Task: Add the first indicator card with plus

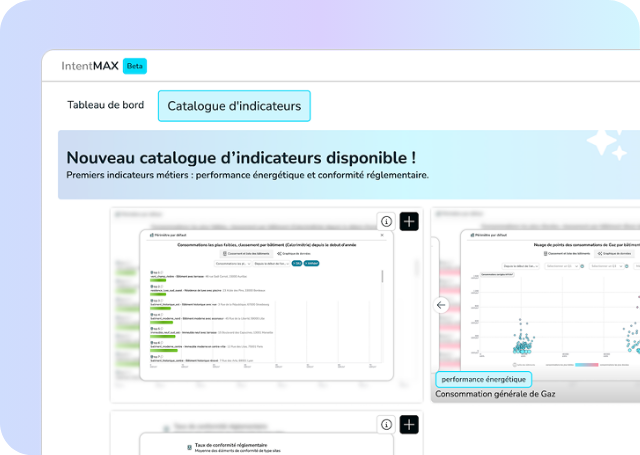Action: point(408,222)
